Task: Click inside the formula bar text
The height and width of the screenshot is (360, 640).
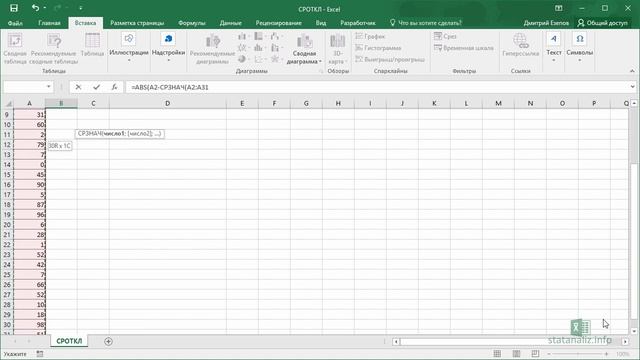Action: (170, 87)
